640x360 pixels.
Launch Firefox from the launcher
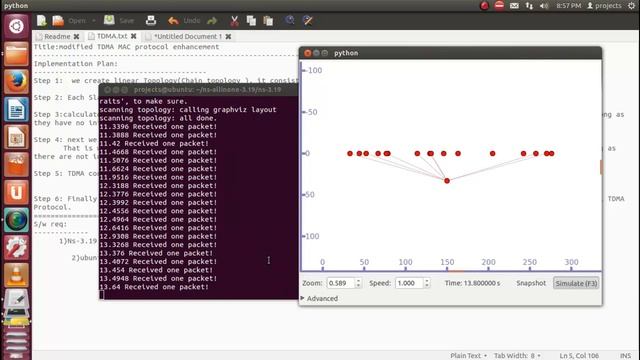[x=16, y=82]
